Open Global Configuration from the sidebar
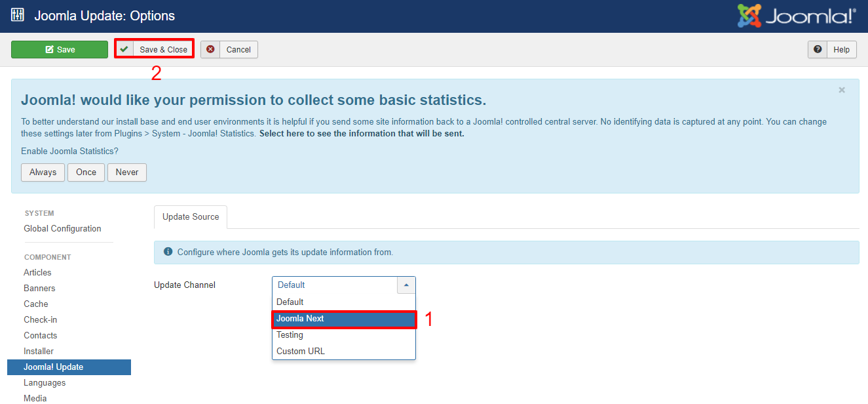Screen dimensions: 868x404 tap(62, 228)
